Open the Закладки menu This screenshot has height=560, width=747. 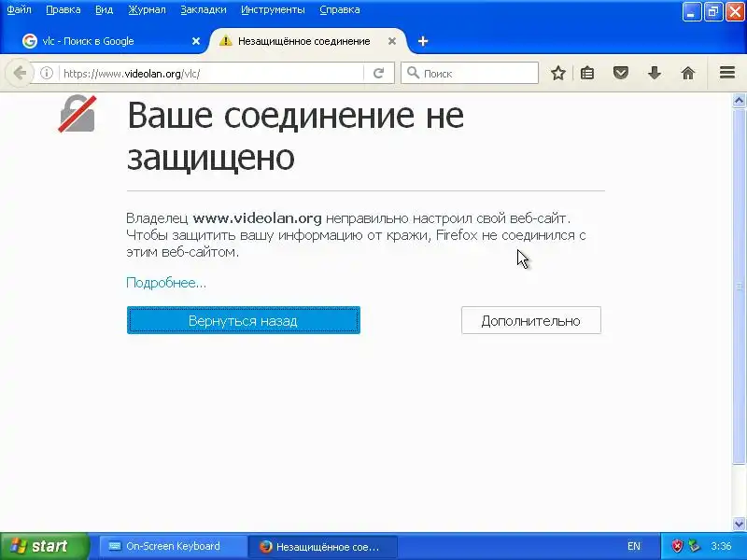pos(204,9)
